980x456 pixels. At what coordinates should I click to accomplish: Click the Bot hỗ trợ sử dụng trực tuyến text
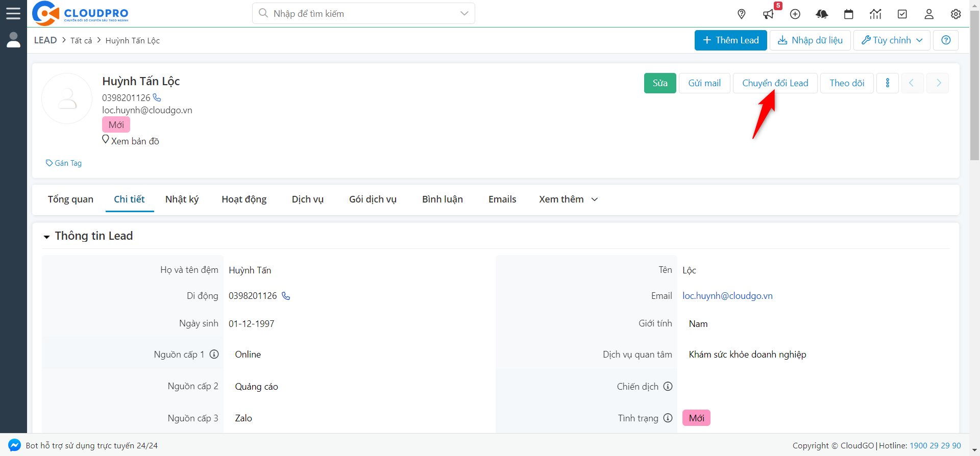tap(92, 445)
